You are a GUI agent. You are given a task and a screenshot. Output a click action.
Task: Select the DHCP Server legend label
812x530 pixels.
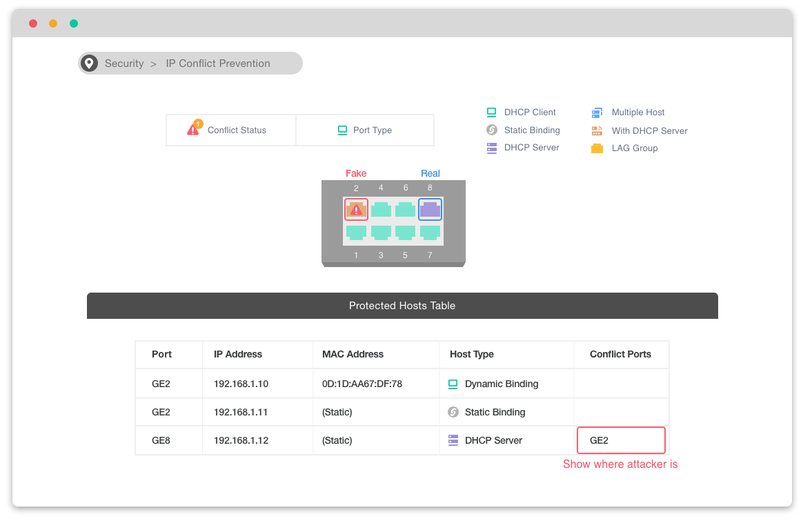pyautogui.click(x=531, y=148)
